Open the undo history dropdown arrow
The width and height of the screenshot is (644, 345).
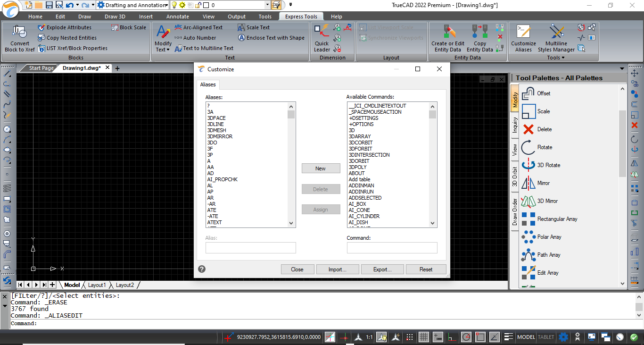click(x=76, y=5)
